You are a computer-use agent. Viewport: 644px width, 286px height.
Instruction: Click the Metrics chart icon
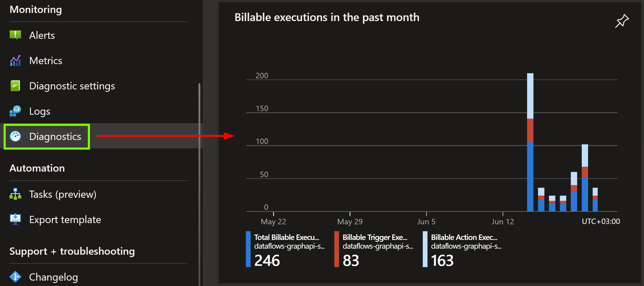pos(15,61)
